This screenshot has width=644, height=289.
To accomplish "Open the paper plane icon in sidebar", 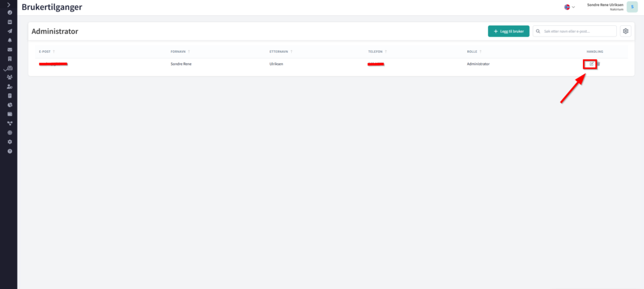I will (9, 31).
